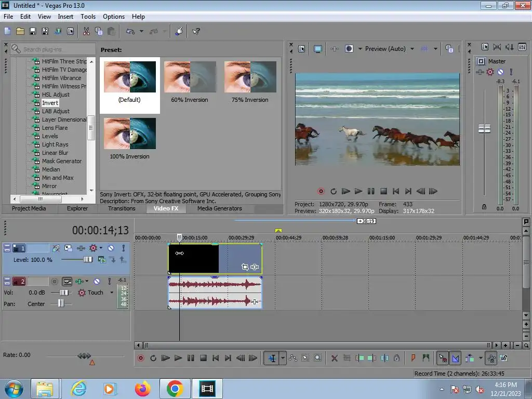Viewport: 532px width, 399px height.
Task: Click the audio track Pan slider
Action: [61, 303]
